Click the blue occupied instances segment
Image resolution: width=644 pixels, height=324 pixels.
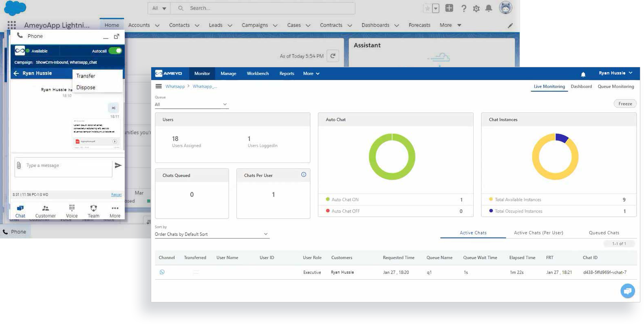pos(562,138)
